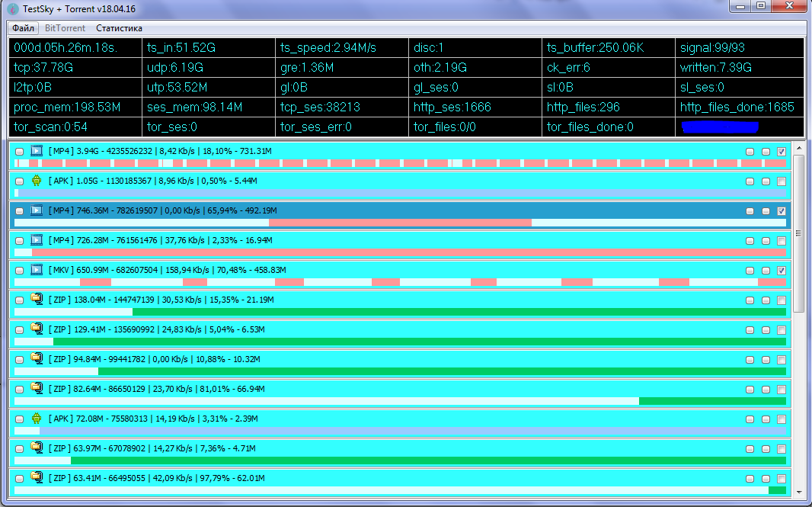Click the progress bar of the 94.84M ZIP

[400, 371]
